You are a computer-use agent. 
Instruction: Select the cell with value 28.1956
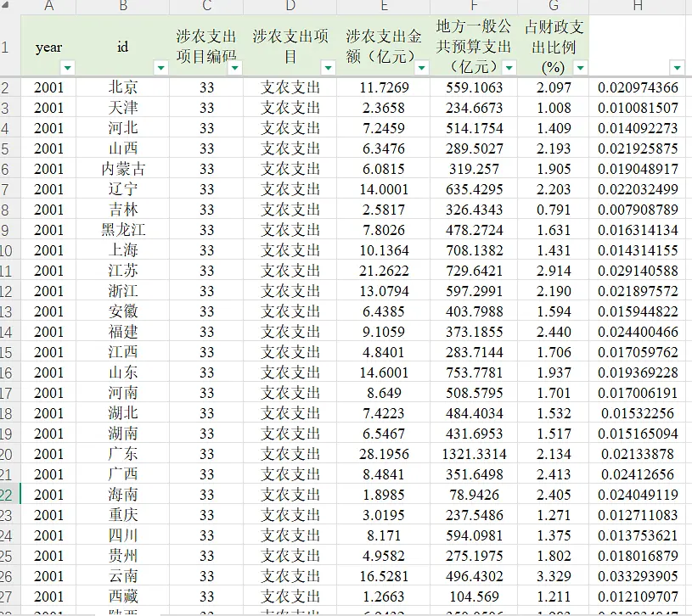pyautogui.click(x=383, y=454)
